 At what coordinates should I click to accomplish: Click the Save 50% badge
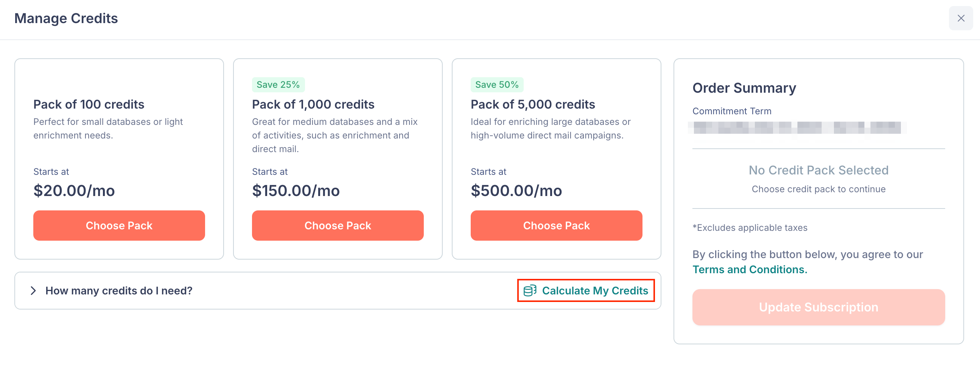pyautogui.click(x=497, y=84)
